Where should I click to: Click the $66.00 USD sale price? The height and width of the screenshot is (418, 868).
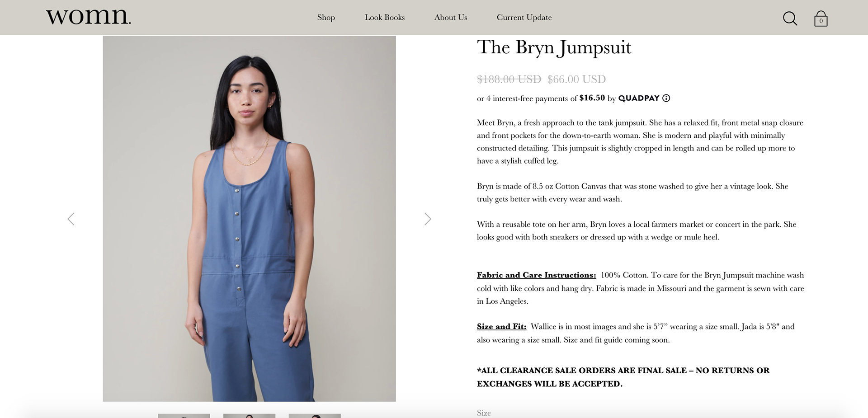point(576,80)
